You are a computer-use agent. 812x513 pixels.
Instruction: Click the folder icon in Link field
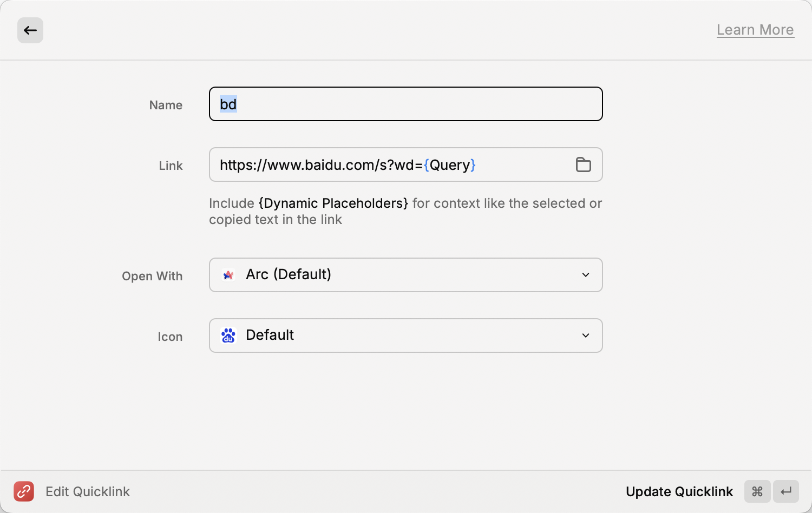[x=583, y=165]
